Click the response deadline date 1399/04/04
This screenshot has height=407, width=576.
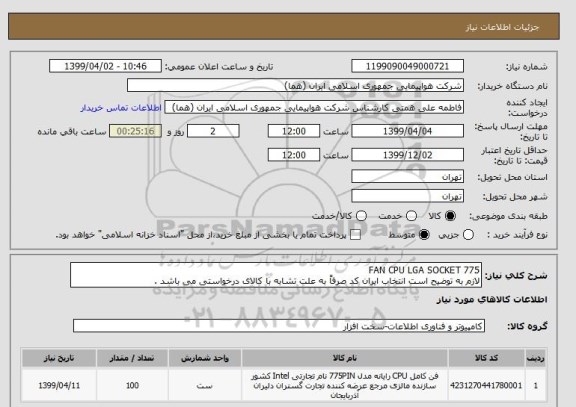[407, 131]
